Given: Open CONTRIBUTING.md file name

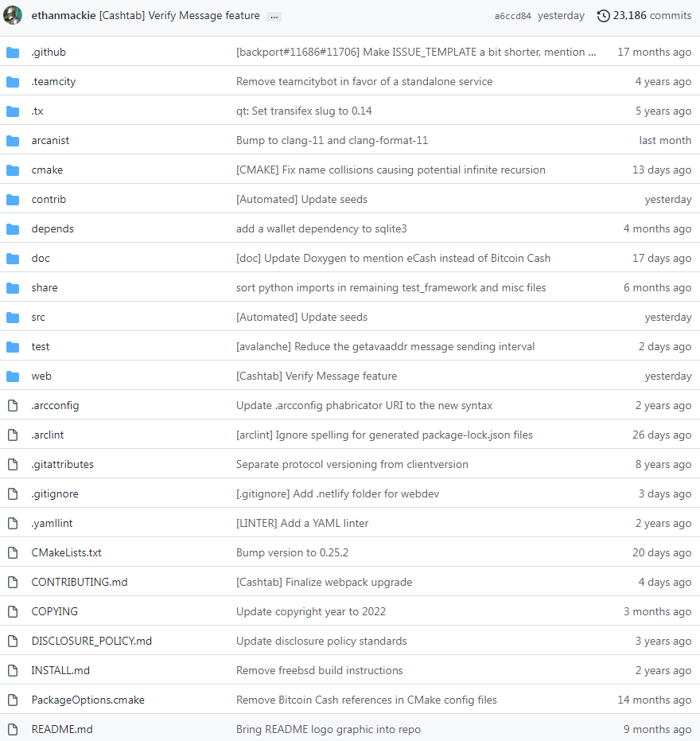Looking at the screenshot, I should click(80, 582).
